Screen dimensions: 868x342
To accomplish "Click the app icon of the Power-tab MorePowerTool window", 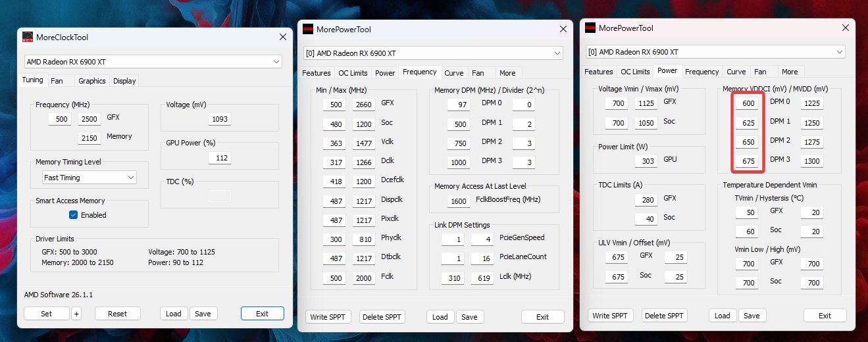I will (x=590, y=28).
